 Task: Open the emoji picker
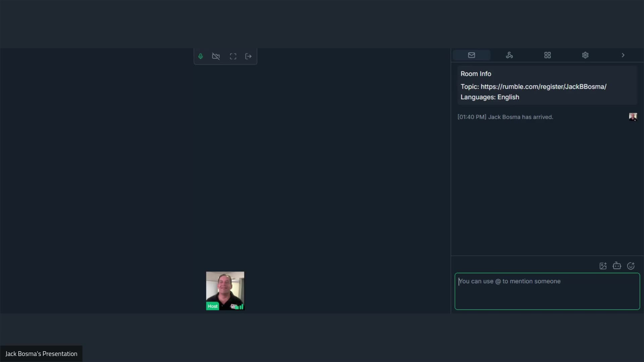pos(631,266)
